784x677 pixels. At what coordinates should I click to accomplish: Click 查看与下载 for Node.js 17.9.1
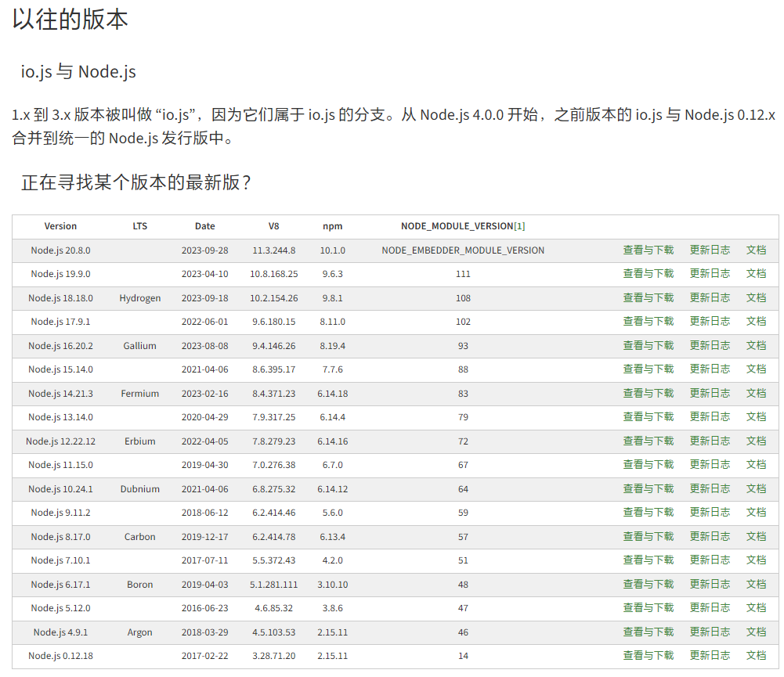click(x=648, y=321)
